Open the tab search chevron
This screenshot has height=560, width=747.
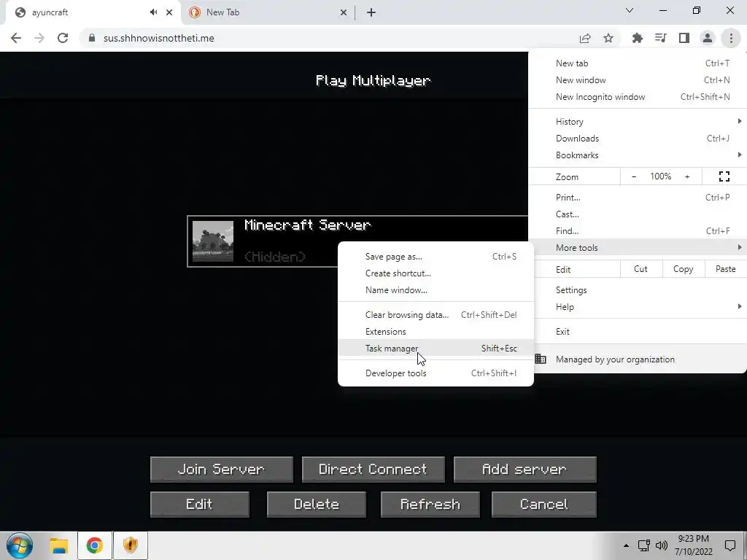630,10
